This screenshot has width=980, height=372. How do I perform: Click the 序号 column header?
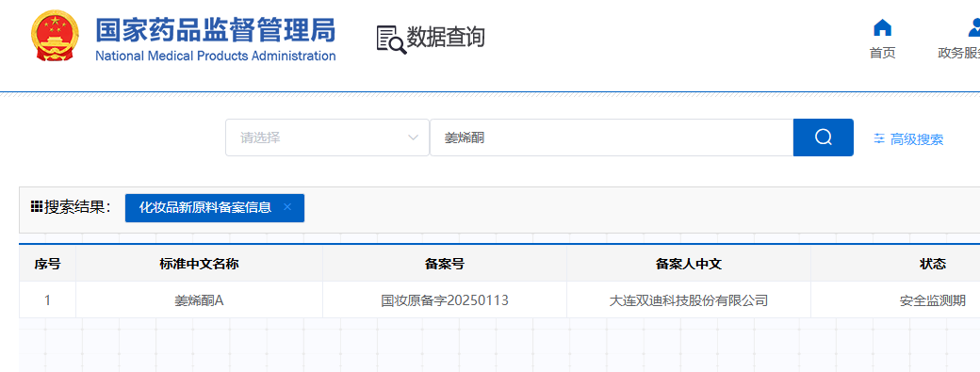pos(47,264)
